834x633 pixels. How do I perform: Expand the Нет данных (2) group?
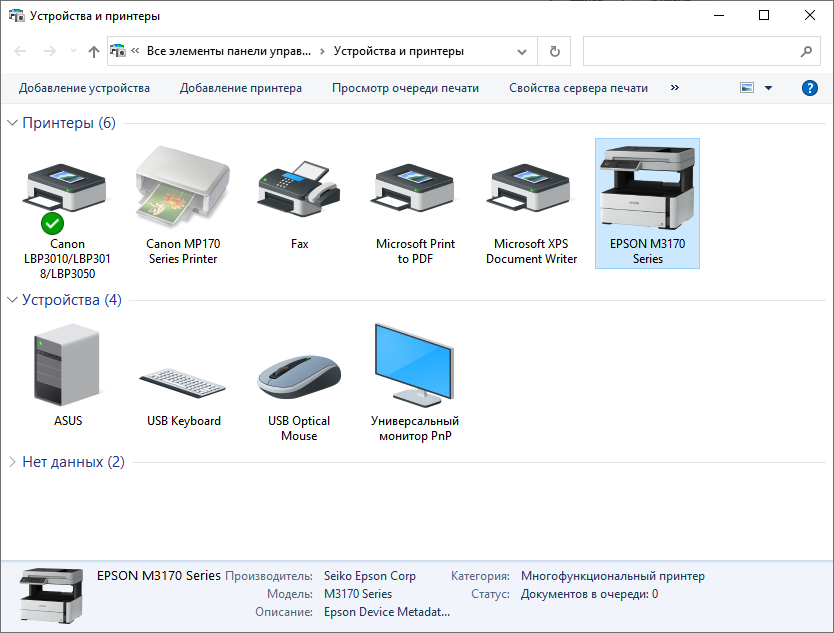12,462
